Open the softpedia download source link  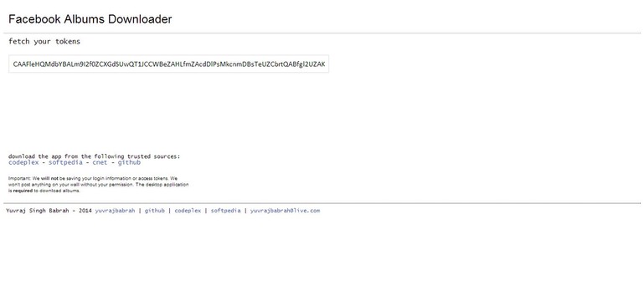point(65,162)
